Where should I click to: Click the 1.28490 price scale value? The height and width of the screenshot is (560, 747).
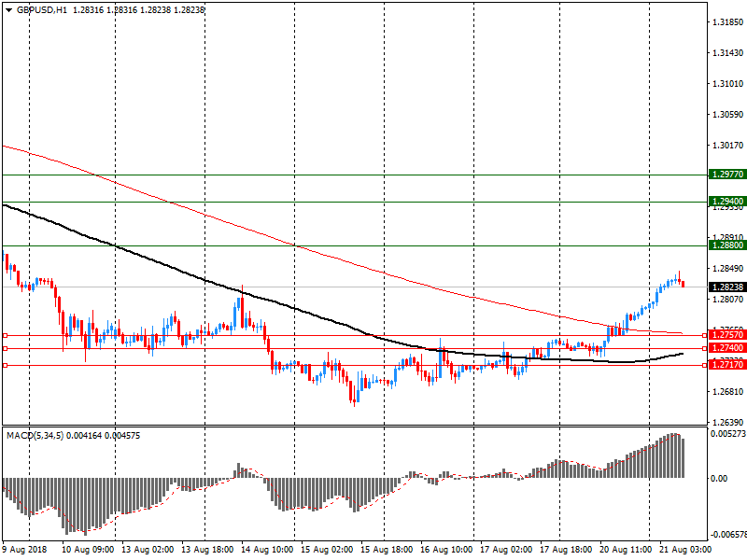[x=727, y=269]
